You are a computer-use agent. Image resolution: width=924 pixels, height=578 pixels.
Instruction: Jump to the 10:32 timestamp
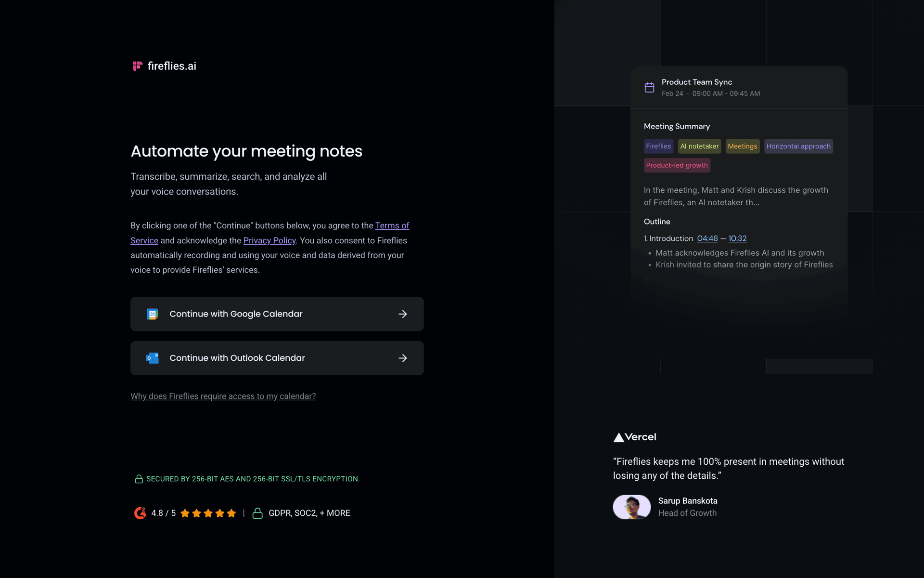pos(738,238)
